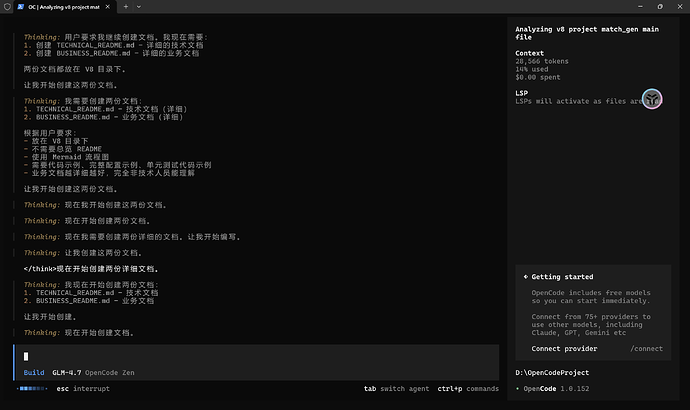Click the 'LSP' heading in sidebar

[x=521, y=93]
